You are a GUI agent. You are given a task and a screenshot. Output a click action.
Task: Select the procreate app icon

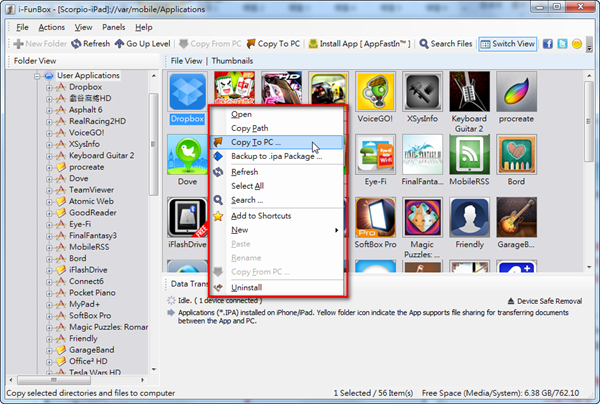(x=516, y=92)
